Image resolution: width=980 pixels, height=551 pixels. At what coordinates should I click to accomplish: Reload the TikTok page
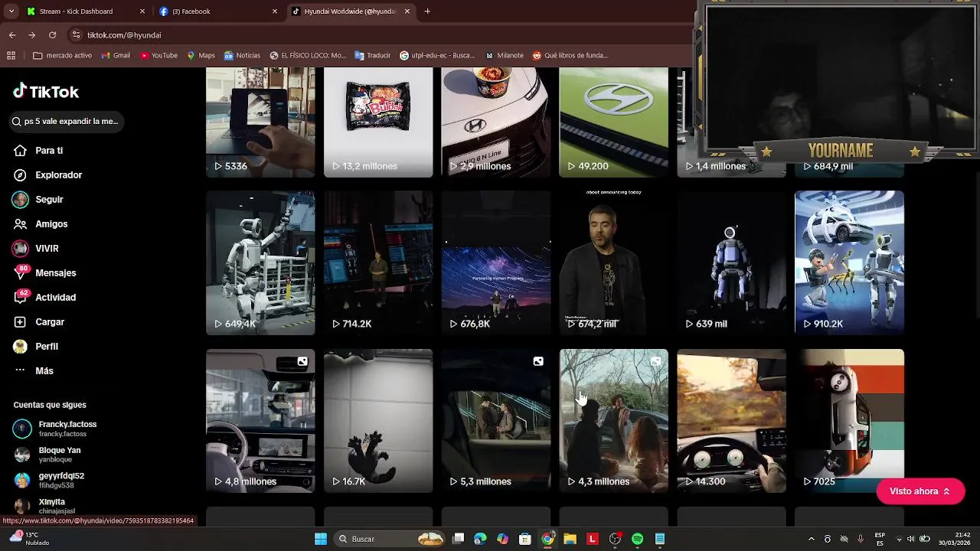click(x=52, y=35)
